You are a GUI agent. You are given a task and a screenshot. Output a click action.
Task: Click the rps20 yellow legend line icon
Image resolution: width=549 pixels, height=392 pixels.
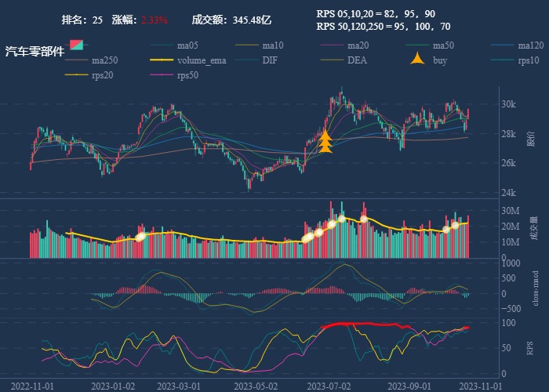(x=77, y=75)
